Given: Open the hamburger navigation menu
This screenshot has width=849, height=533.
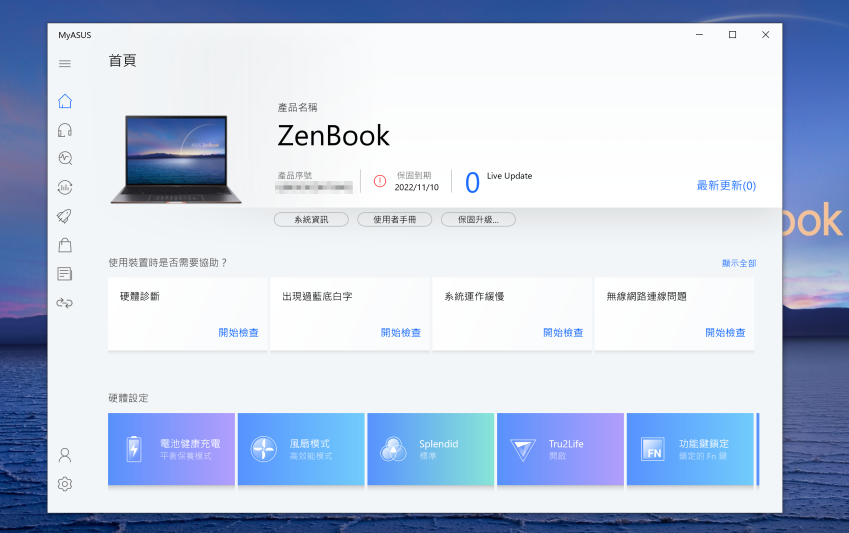Looking at the screenshot, I should [x=65, y=63].
